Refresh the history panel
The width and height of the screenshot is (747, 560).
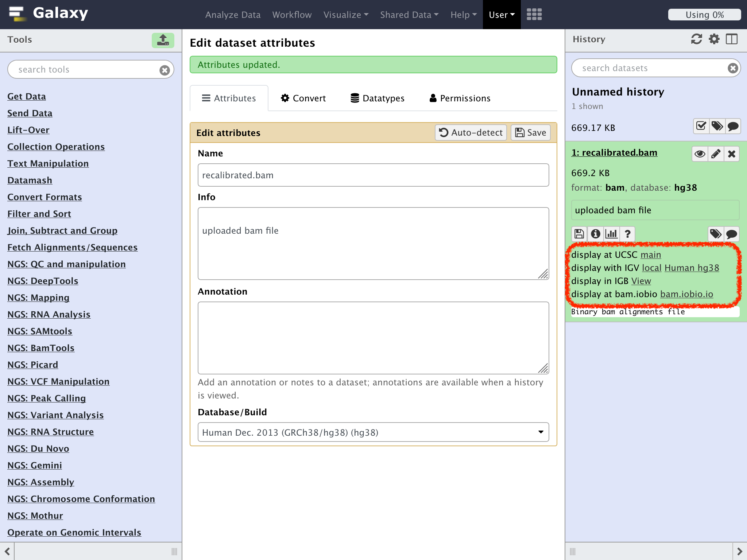pyautogui.click(x=696, y=39)
